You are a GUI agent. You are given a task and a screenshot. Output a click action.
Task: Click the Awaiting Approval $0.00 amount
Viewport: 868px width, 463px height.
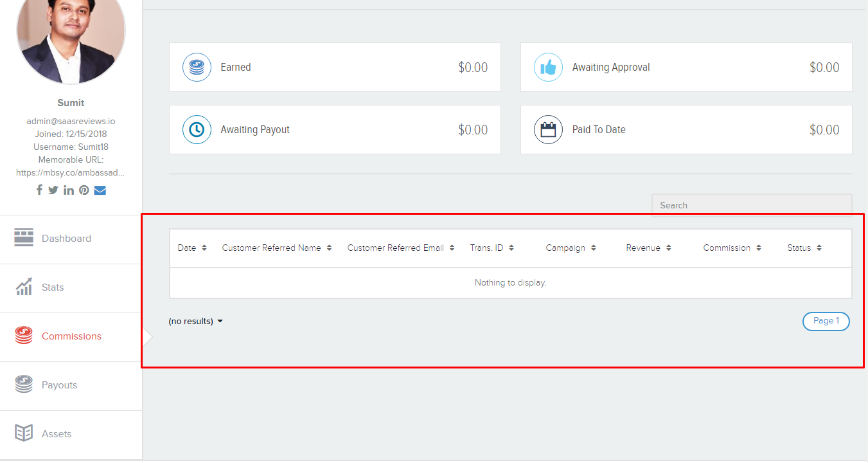(x=824, y=67)
